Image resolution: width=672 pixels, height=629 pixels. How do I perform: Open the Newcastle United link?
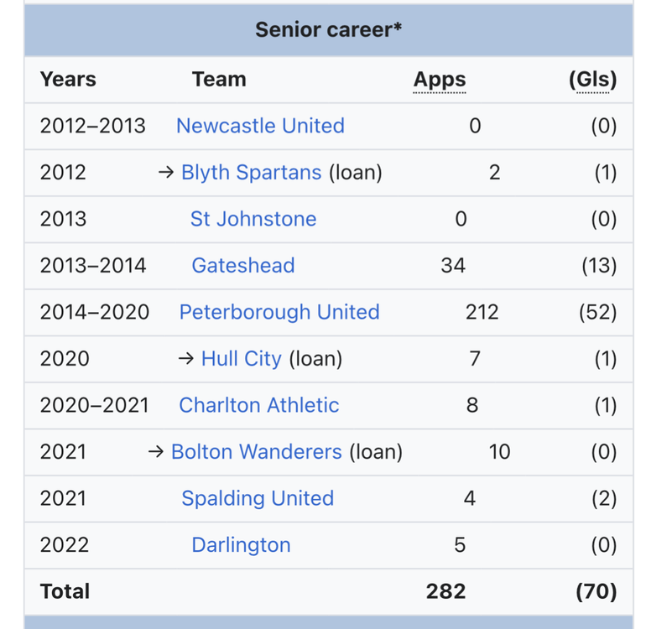coord(260,126)
